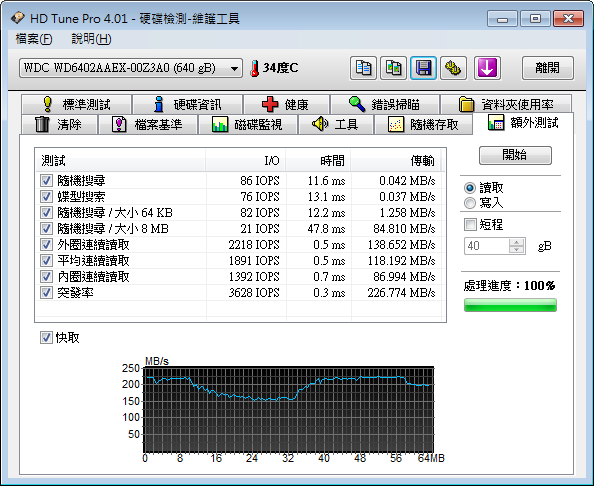Select the 寫入 write radio button
Image resolution: width=594 pixels, height=486 pixels.
[x=470, y=203]
